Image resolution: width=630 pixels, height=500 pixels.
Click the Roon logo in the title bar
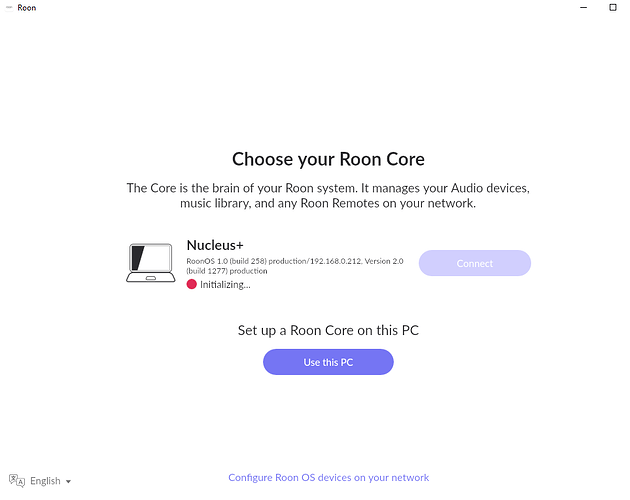(7, 7)
